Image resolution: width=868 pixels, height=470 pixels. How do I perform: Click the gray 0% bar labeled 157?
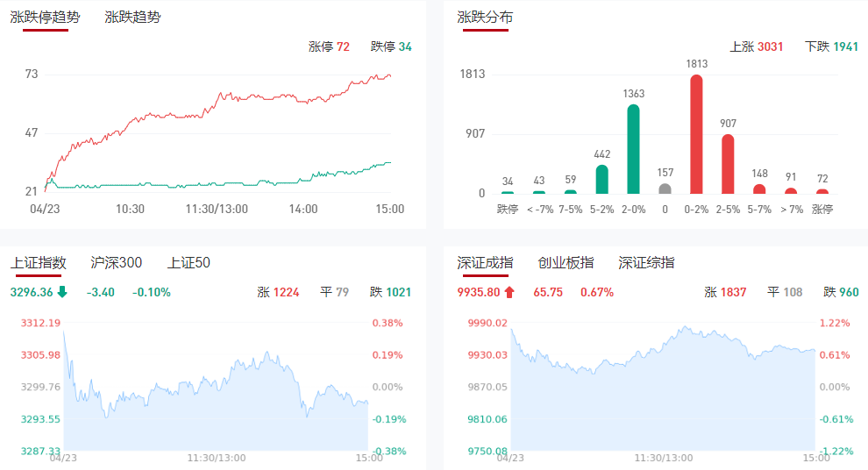pos(665,189)
